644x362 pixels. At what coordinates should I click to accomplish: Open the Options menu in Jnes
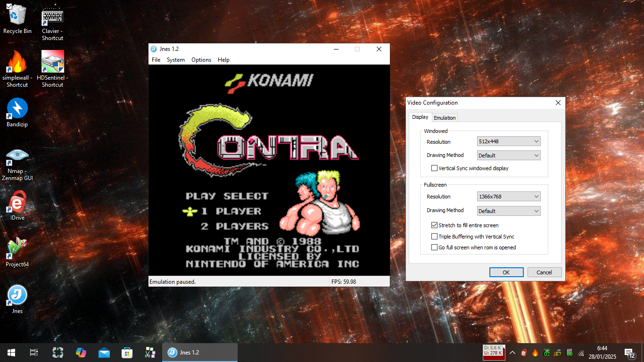[x=201, y=60]
